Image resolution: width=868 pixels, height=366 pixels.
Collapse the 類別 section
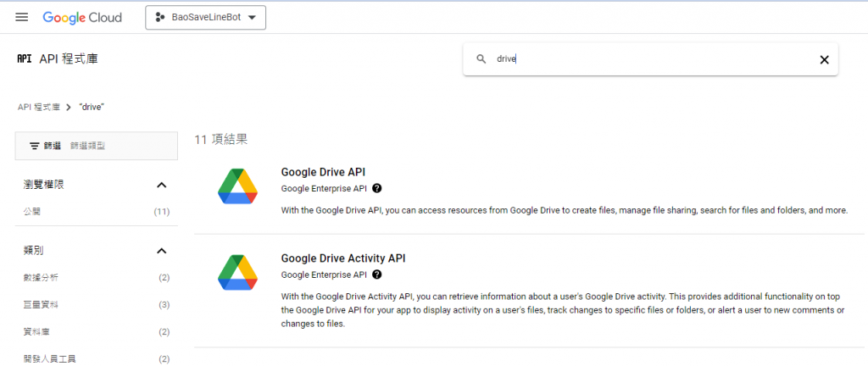162,251
